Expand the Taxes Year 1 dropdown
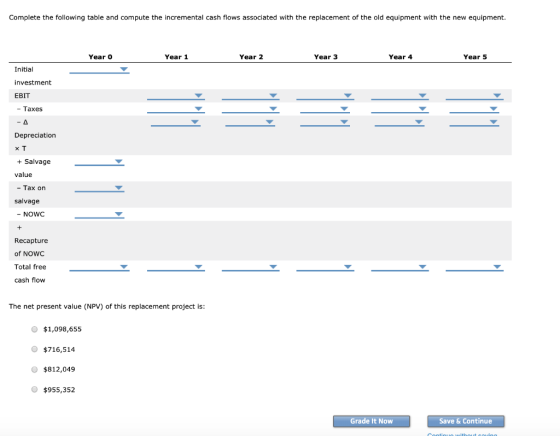This screenshot has height=436, width=560. click(x=176, y=109)
